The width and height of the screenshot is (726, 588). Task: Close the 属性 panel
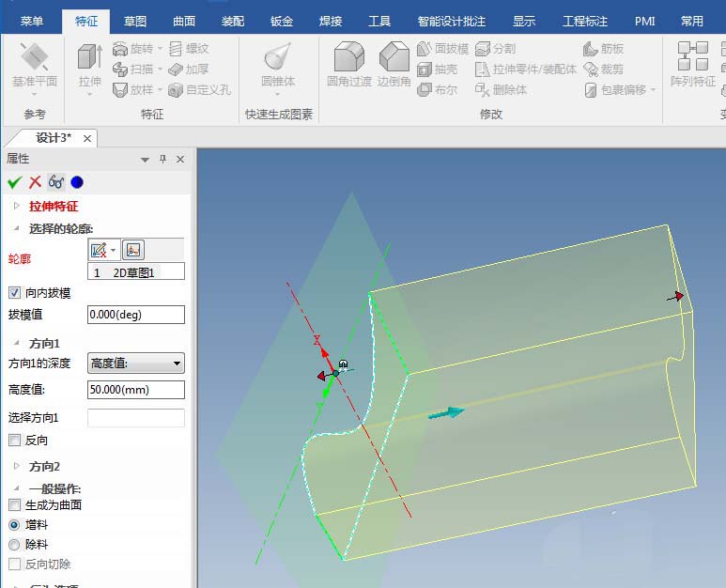[180, 160]
